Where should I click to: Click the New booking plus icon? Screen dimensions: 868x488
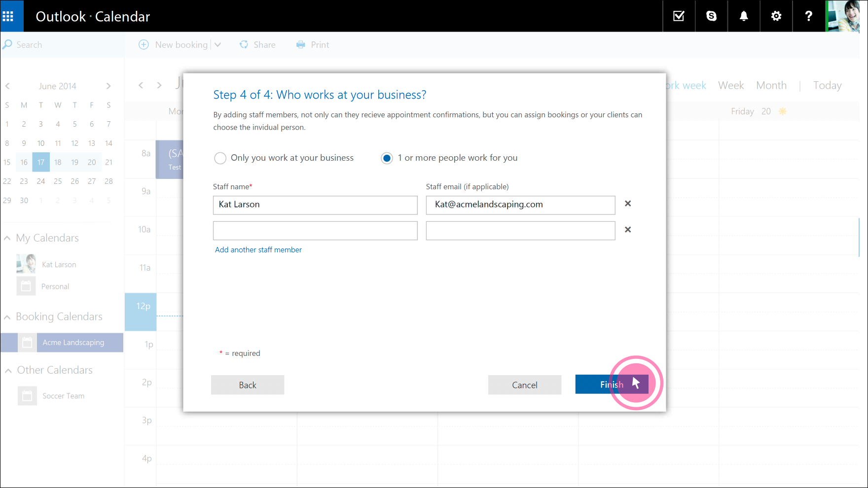[144, 45]
